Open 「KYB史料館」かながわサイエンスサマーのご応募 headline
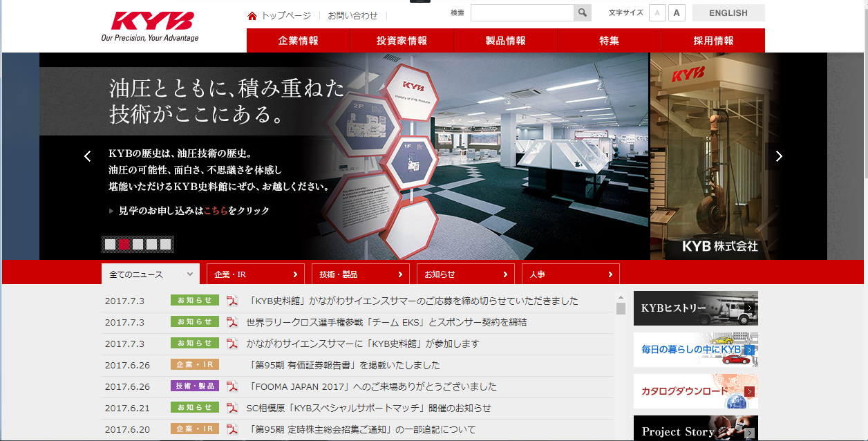The width and height of the screenshot is (868, 441). 412,301
